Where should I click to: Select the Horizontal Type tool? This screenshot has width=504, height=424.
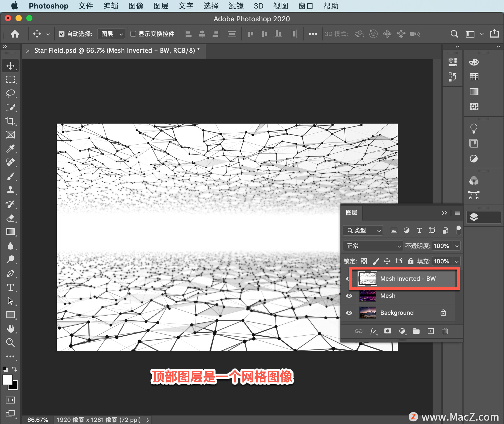(10, 287)
